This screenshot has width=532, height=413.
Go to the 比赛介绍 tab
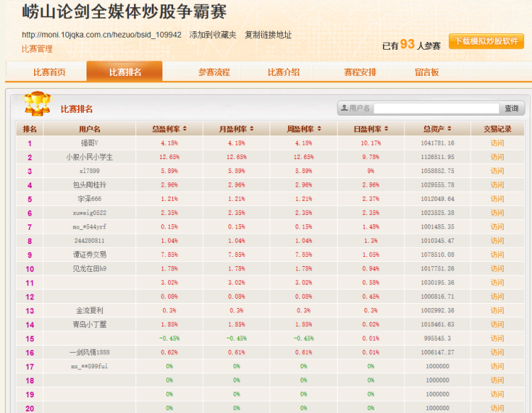coord(283,72)
